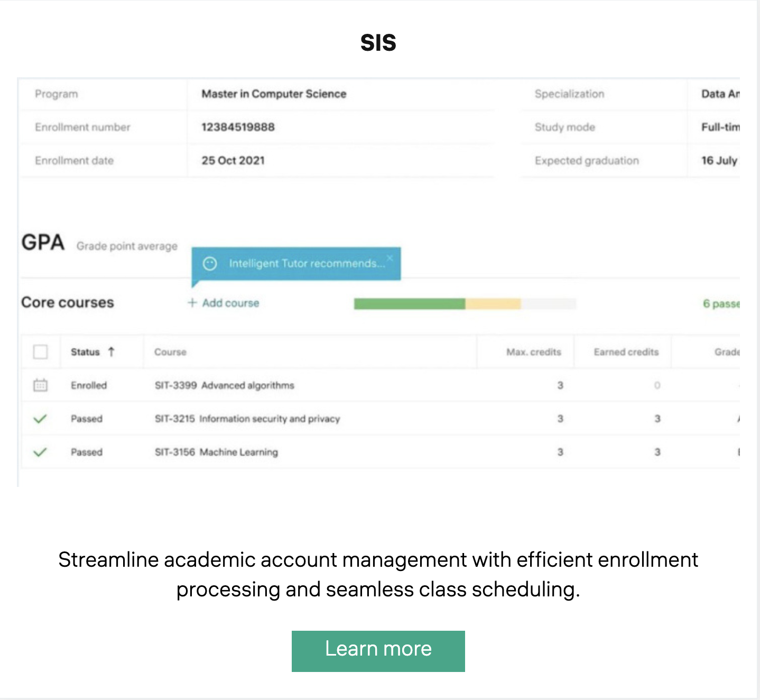The width and height of the screenshot is (760, 700).
Task: Click the smiley icon in tutor tooltip
Action: tap(210, 263)
